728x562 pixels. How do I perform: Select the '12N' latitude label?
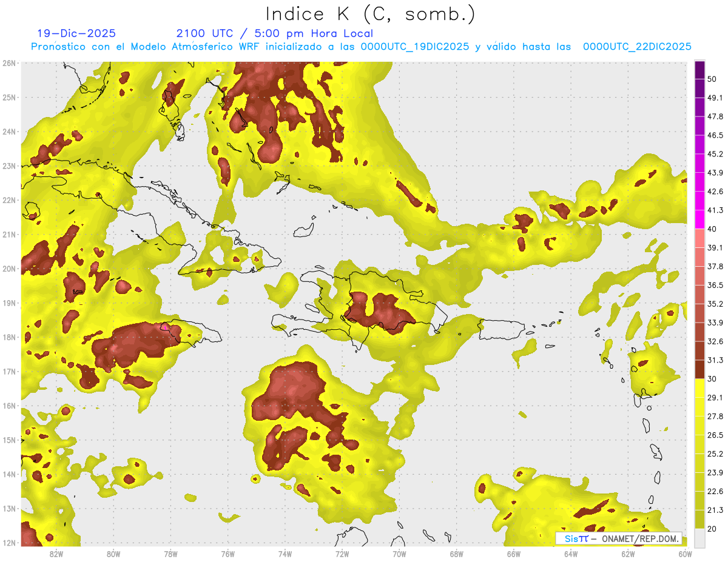point(9,543)
